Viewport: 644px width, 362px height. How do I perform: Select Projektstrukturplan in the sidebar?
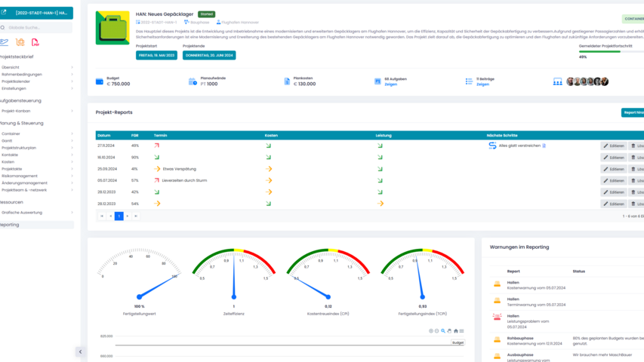pyautogui.click(x=36, y=148)
